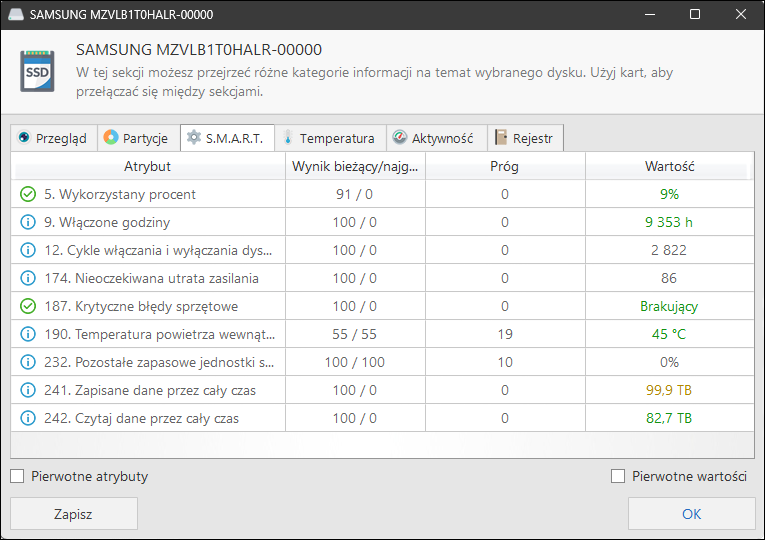The image size is (765, 540).
Task: Toggle the Pierwotne wartości checkbox
Action: [618, 476]
